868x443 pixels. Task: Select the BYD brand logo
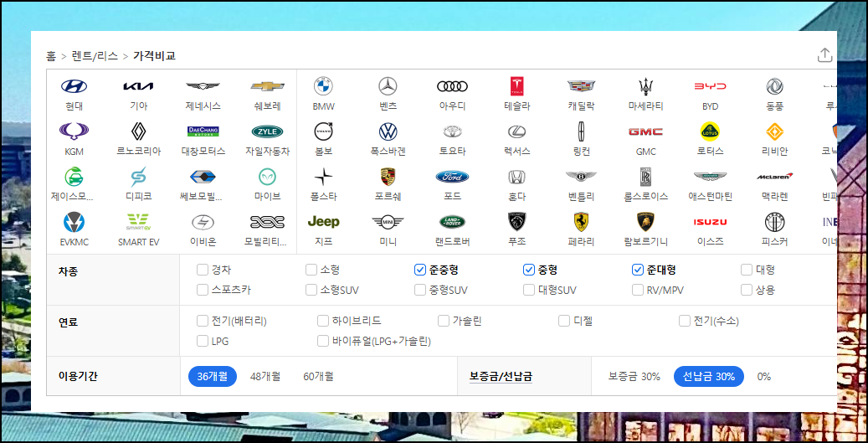pos(711,86)
